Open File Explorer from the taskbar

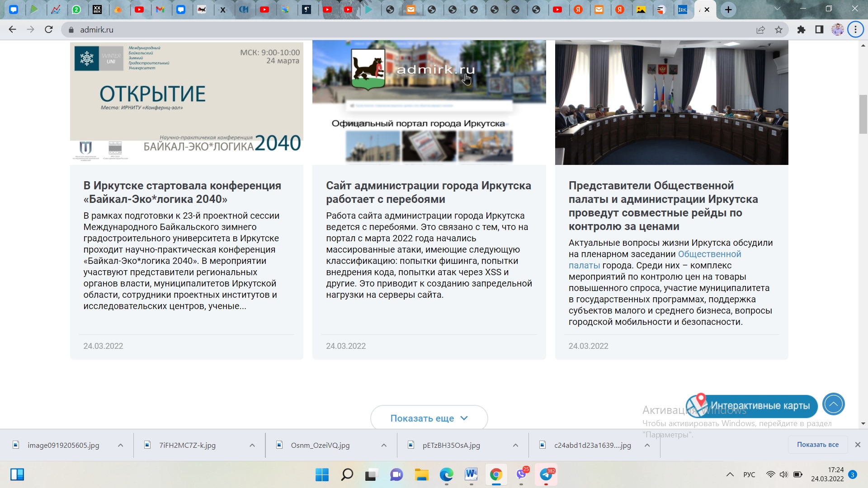421,474
